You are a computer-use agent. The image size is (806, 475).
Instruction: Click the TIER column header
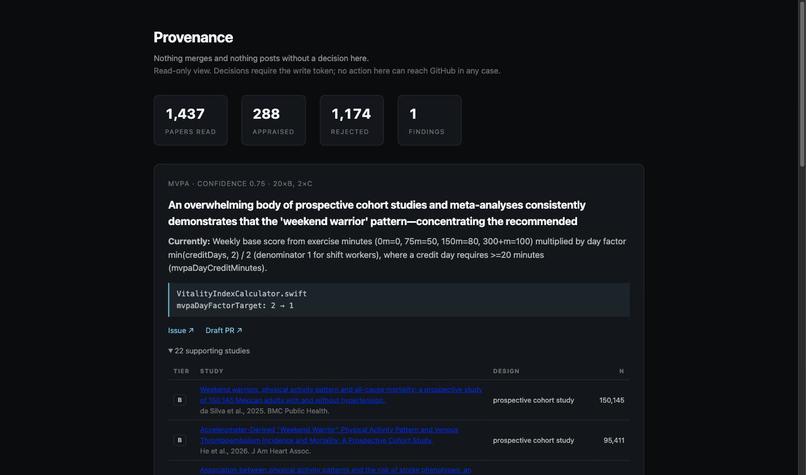[x=181, y=371]
